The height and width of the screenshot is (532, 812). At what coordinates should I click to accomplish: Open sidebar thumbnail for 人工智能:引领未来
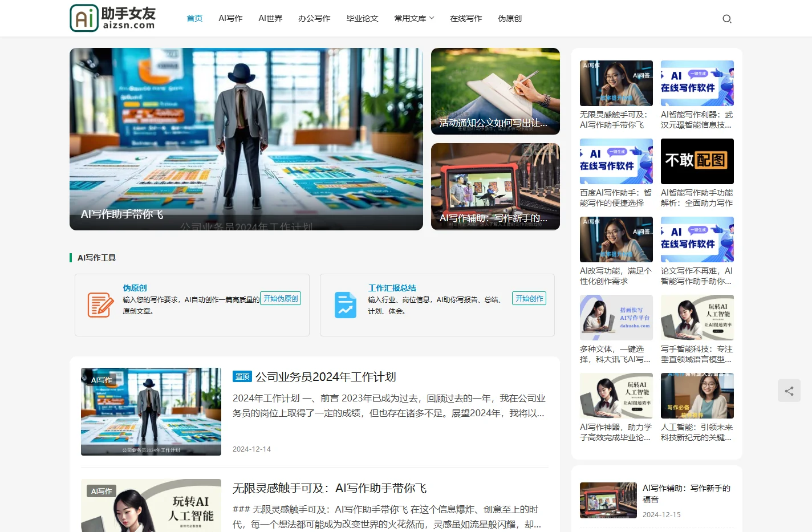point(697,396)
